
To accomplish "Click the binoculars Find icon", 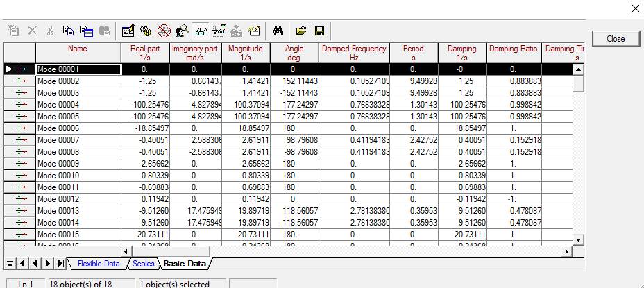I will (x=278, y=31).
